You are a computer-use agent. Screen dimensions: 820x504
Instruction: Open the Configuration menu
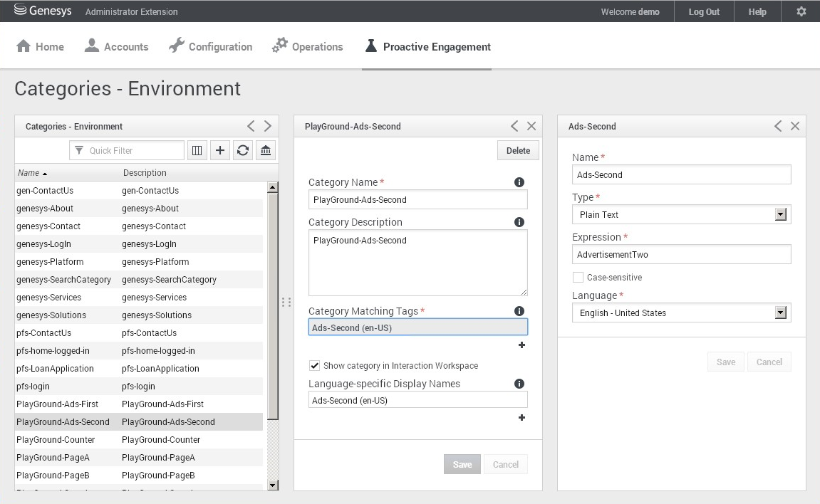point(210,47)
